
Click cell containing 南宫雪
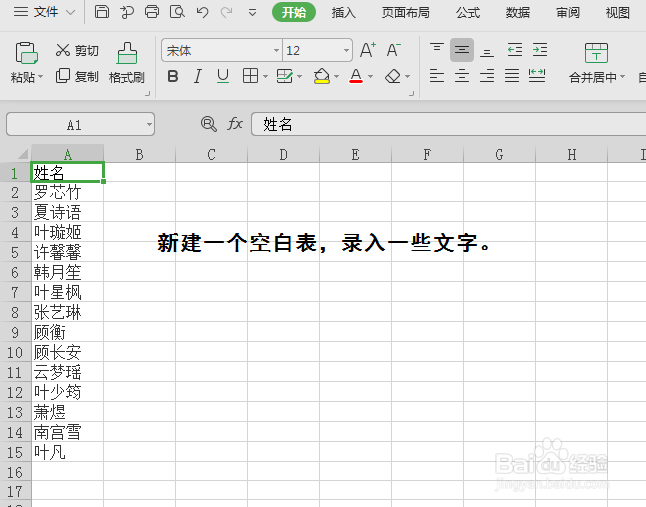(68, 432)
